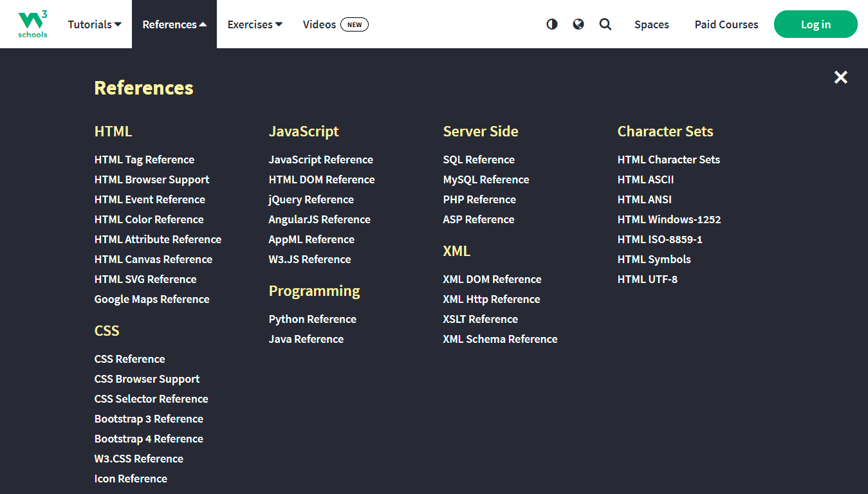Image resolution: width=868 pixels, height=494 pixels.
Task: Open HTML DOM Reference
Action: click(x=322, y=179)
